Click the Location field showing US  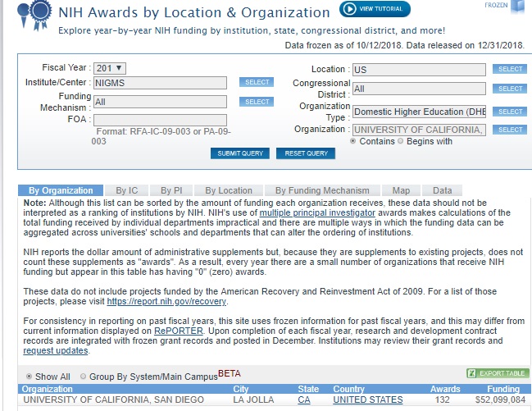pos(419,70)
